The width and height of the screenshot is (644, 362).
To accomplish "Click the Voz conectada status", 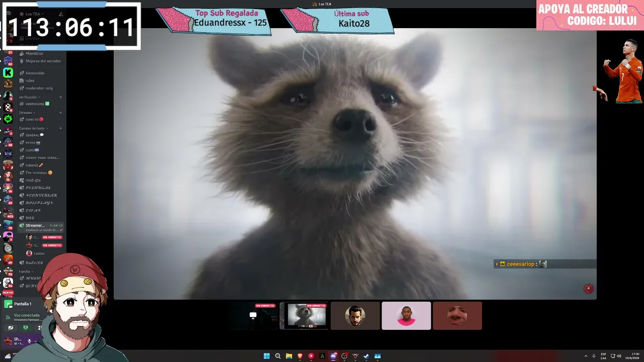I will pyautogui.click(x=27, y=315).
